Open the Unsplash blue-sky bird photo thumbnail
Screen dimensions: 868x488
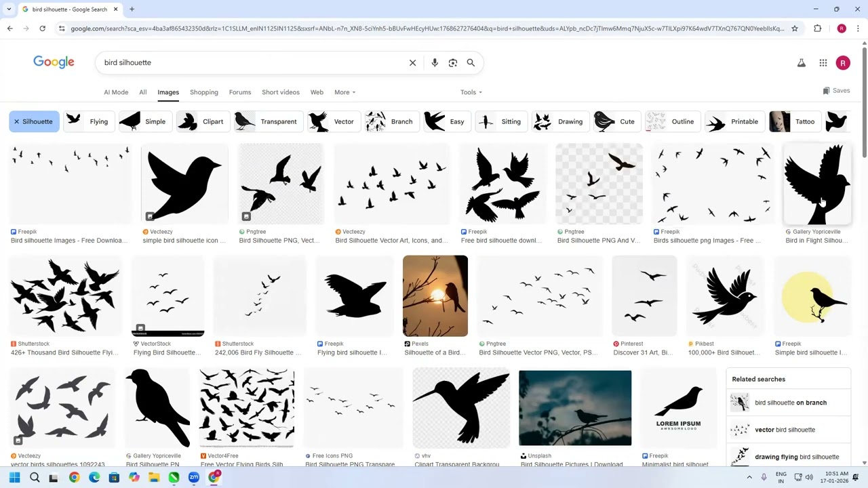pyautogui.click(x=575, y=408)
